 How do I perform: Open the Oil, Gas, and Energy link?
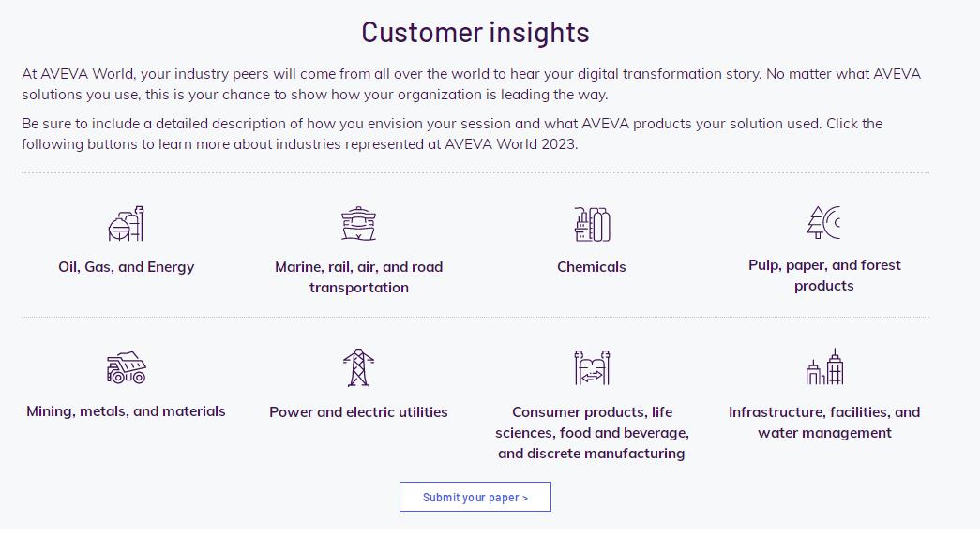point(127,267)
